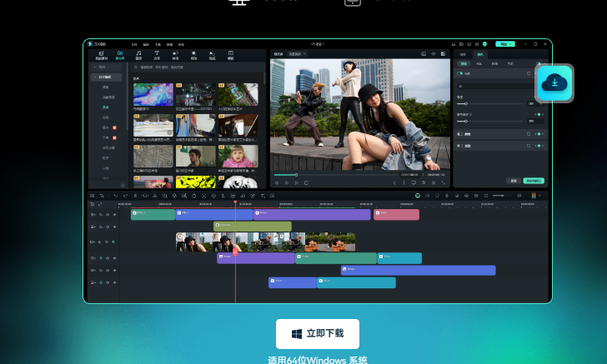The height and width of the screenshot is (364, 607).
Task: Open the Transitions arrows tab icon
Action: click(x=175, y=55)
